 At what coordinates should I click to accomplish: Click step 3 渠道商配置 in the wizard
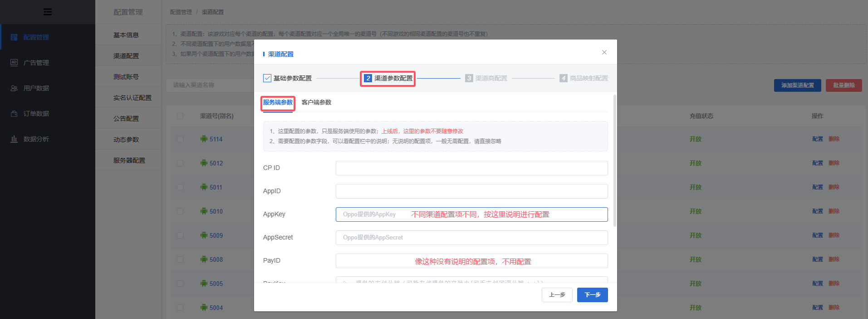pyautogui.click(x=486, y=78)
